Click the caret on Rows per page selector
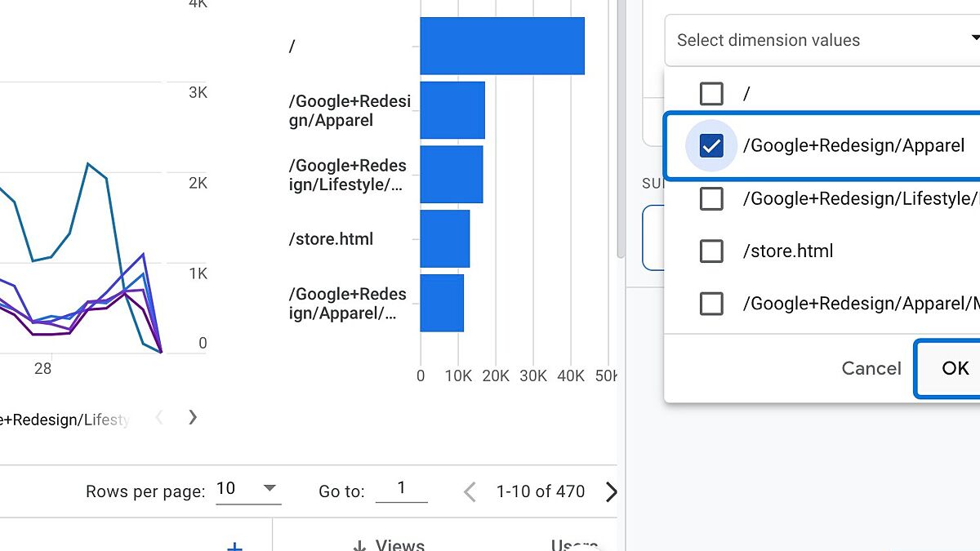 click(269, 487)
